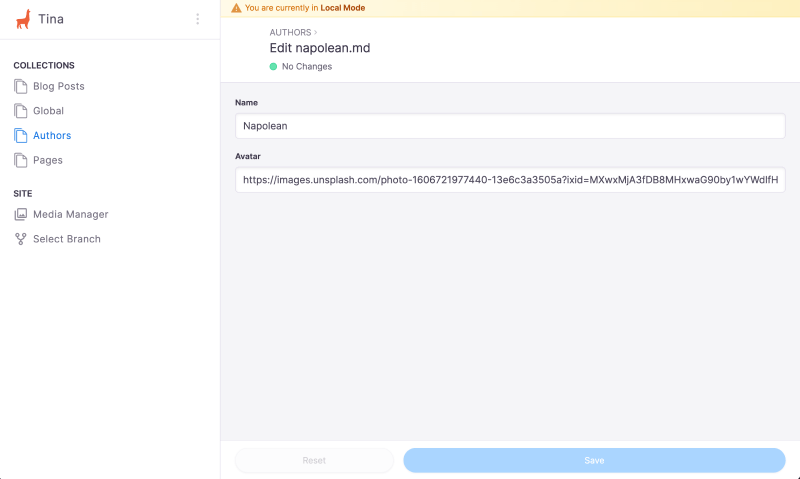Click the green No Changes status dot
This screenshot has width=800, height=479.
click(x=273, y=67)
